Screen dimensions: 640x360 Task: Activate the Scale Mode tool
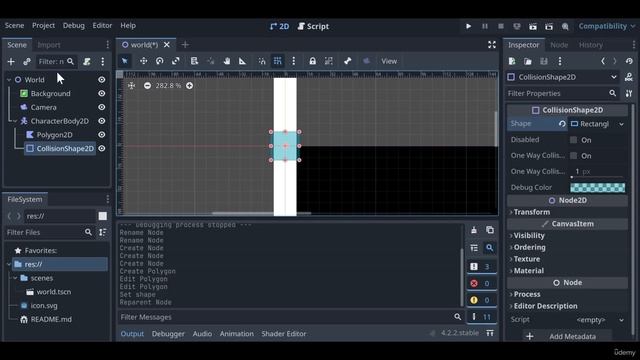(x=176, y=61)
